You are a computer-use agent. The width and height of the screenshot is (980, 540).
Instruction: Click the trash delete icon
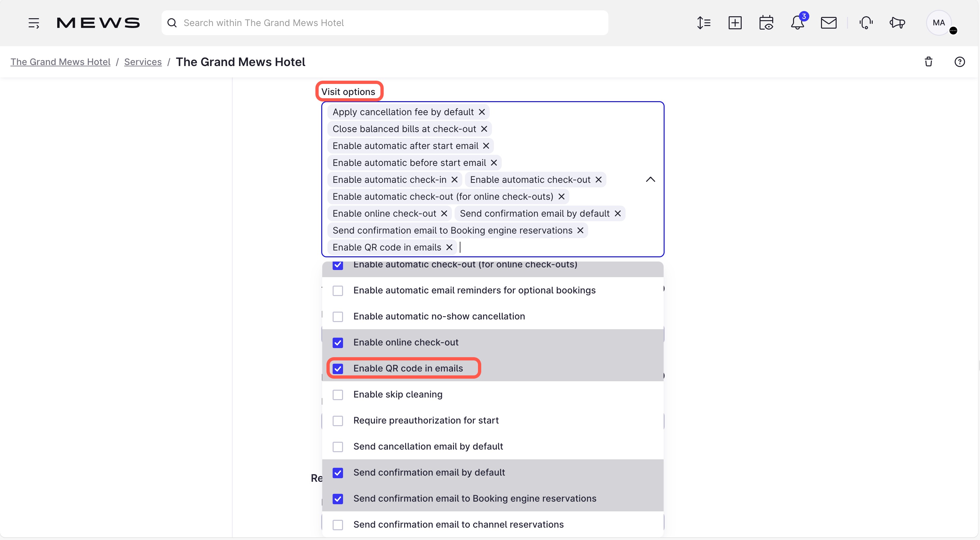click(x=928, y=62)
